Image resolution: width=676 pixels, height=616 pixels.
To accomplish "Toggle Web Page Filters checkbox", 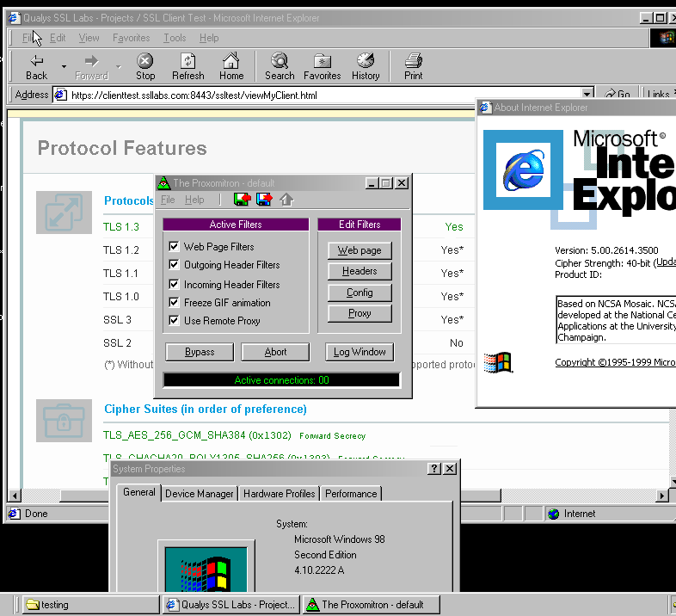I will pos(174,246).
